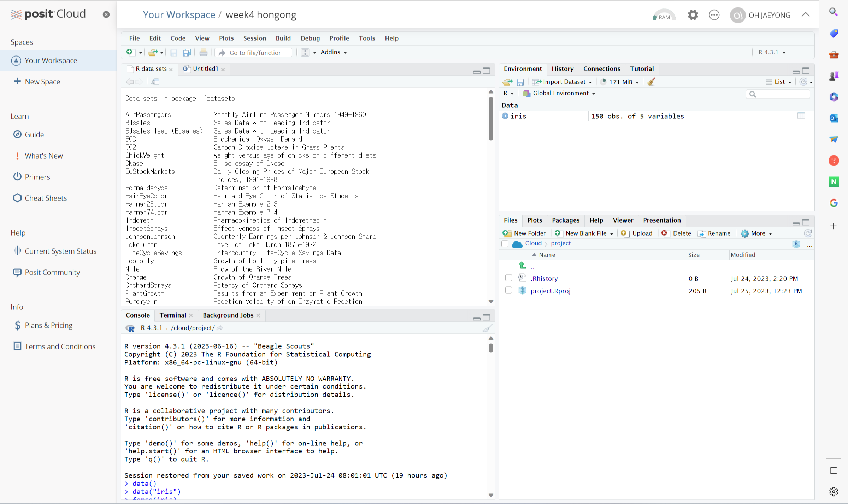Check the .Rhistory file checkbox
Image resolution: width=848 pixels, height=504 pixels.
[508, 278]
